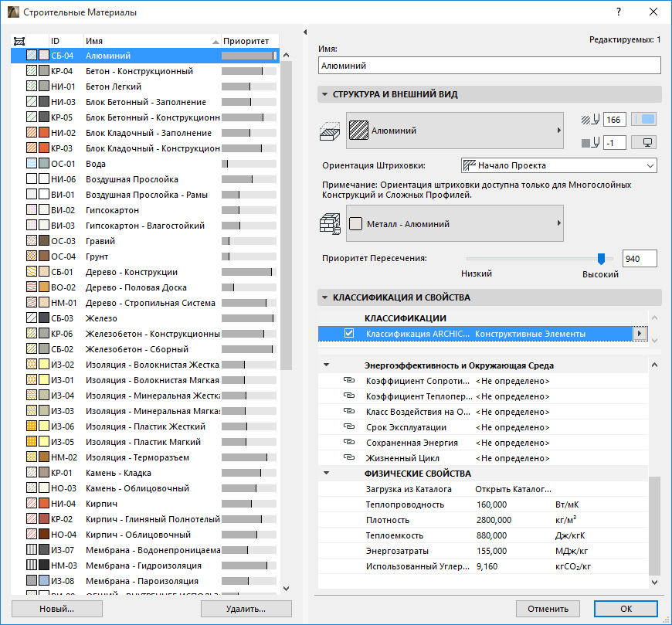Click the link icon beside Жизненный Цикл
The image size is (672, 625).
pos(348,458)
